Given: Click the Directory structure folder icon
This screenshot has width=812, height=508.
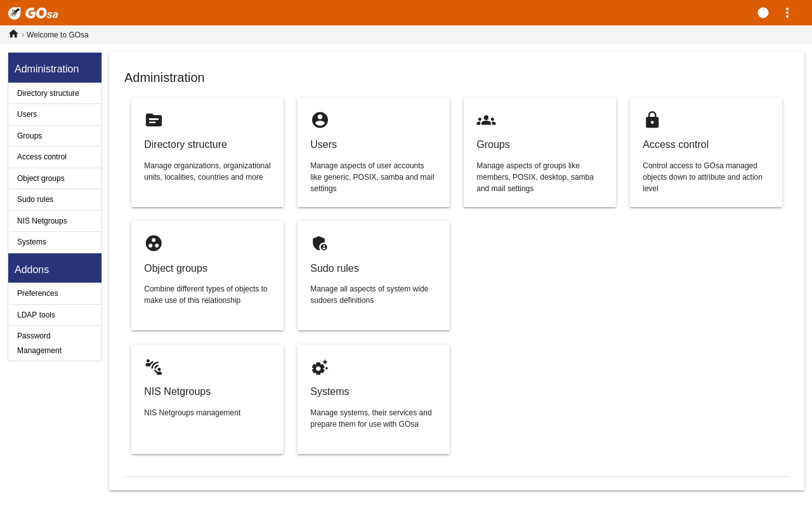Looking at the screenshot, I should coord(154,120).
